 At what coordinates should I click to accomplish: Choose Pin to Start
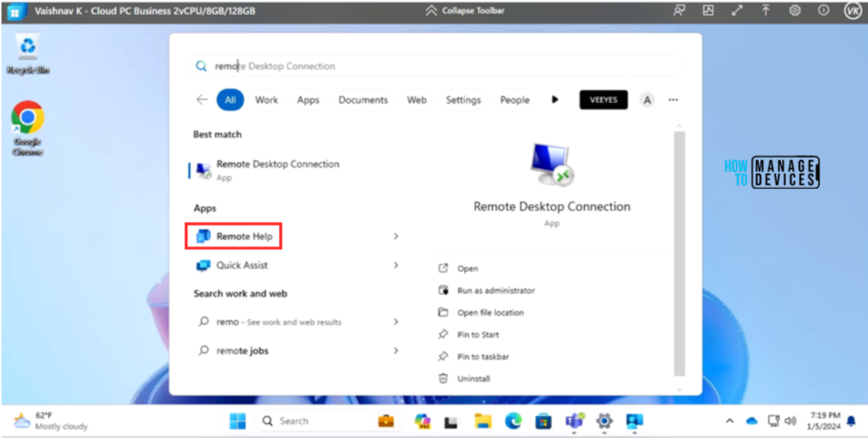[469, 335]
